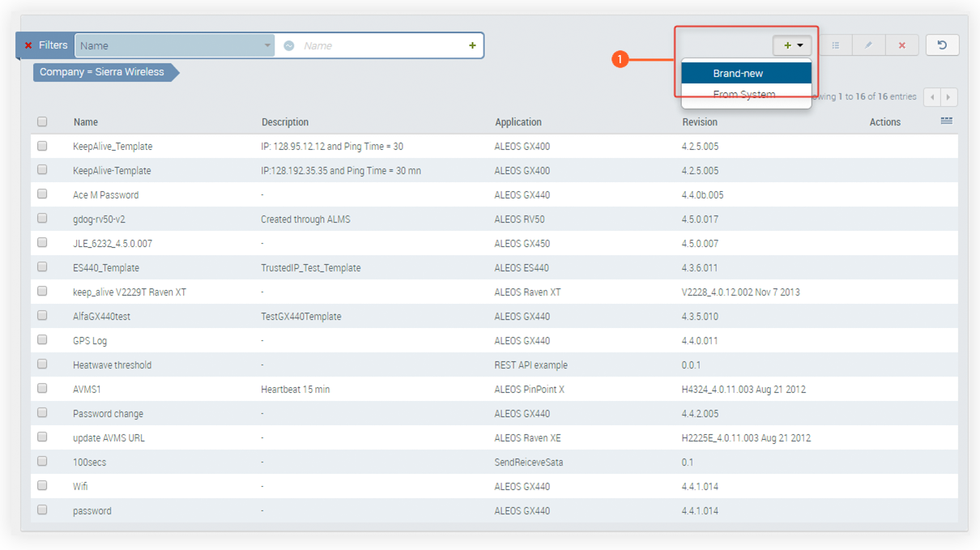
Task: Go to the next page arrow
Action: (948, 96)
